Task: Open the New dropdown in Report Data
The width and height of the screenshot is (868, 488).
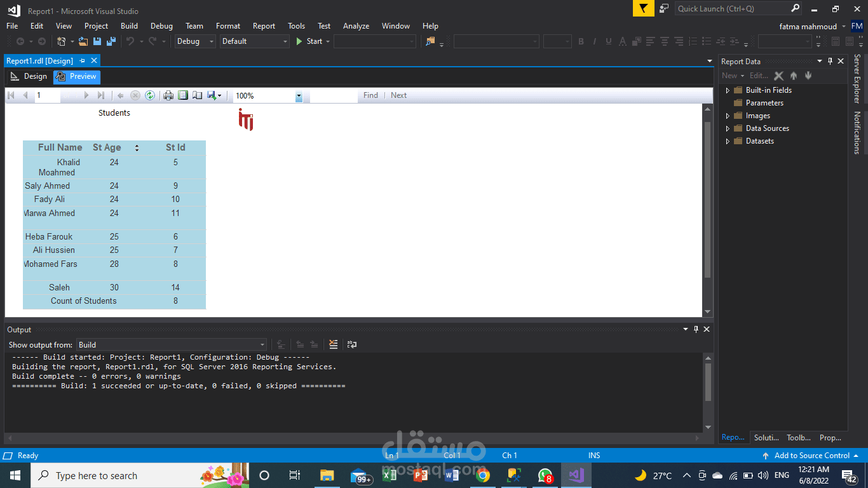Action: [733, 76]
